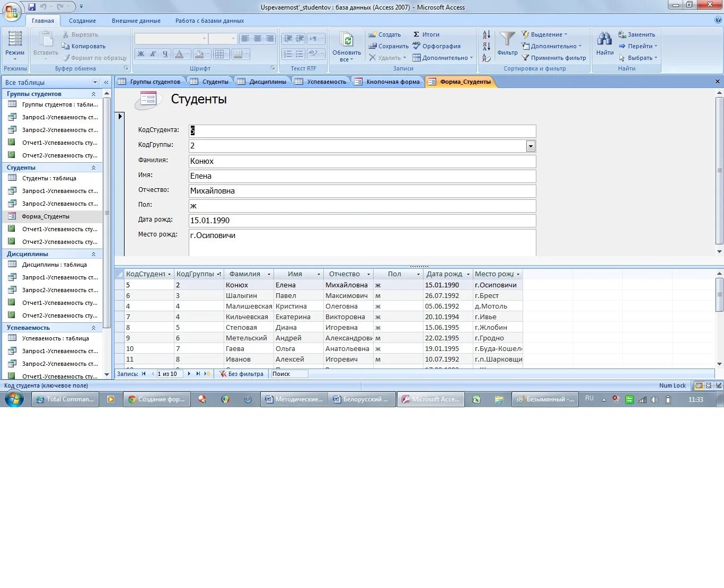
Task: Click the bulleted list icon
Action: pos(299,54)
